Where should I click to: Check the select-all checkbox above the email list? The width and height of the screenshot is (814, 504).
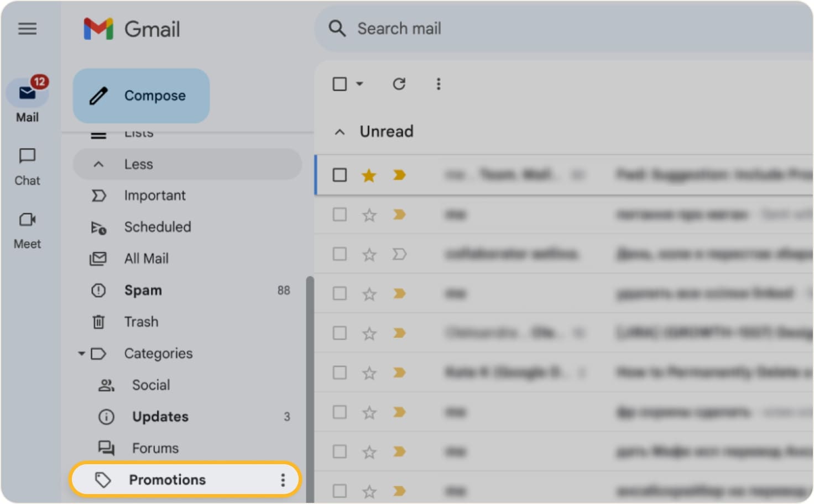coord(339,83)
